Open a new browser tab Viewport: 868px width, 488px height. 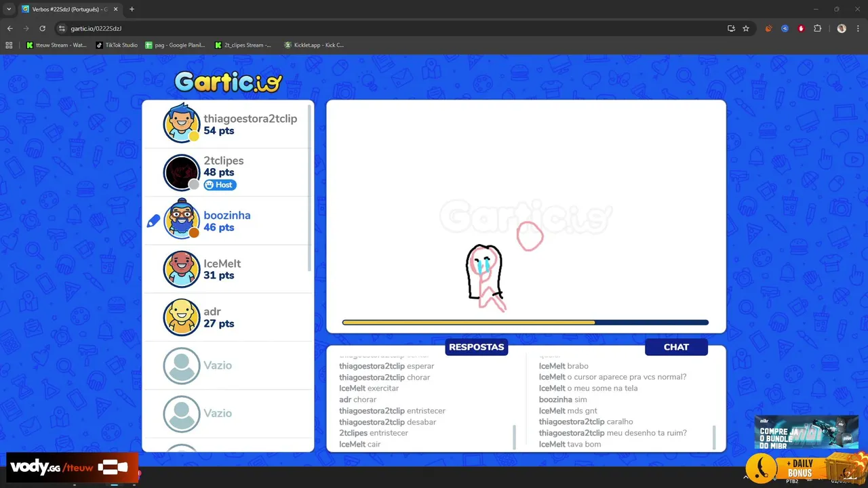pos(132,9)
